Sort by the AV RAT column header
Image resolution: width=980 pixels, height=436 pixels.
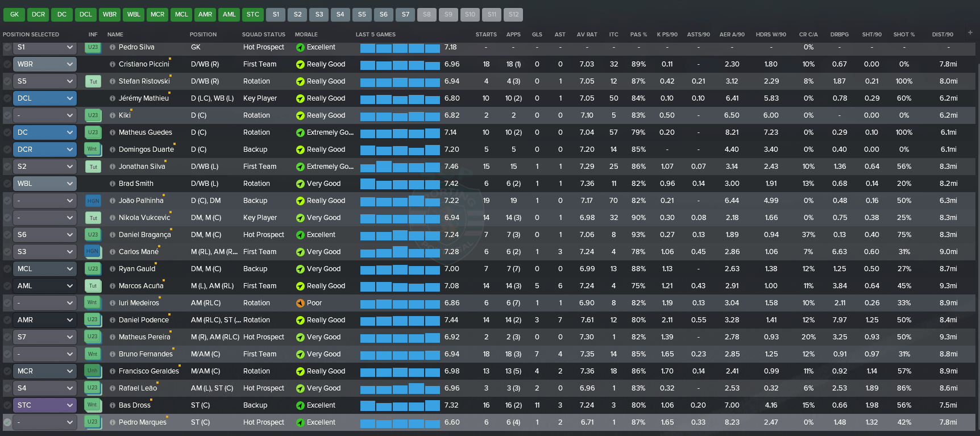pyautogui.click(x=587, y=35)
